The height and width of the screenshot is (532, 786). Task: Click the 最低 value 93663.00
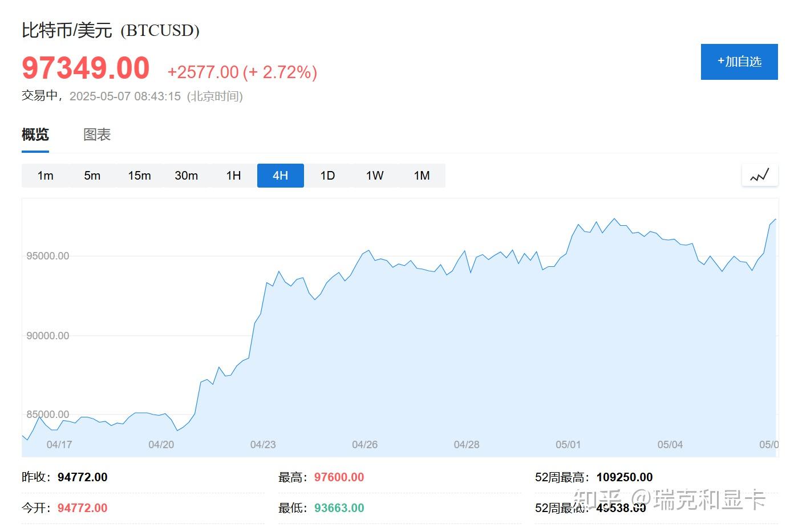339,508
